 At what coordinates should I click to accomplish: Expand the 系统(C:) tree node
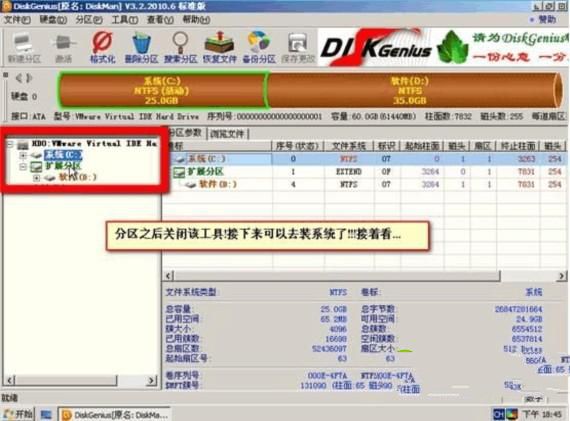(23, 156)
